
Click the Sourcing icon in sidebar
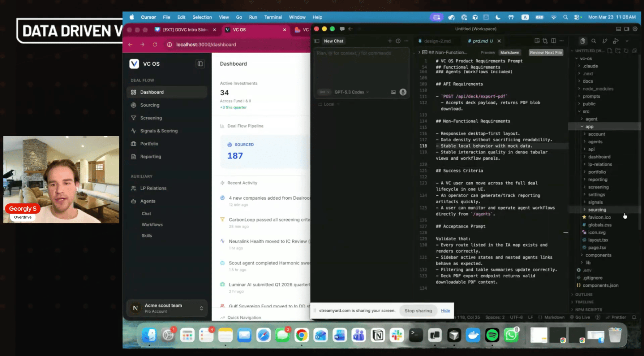[133, 105]
